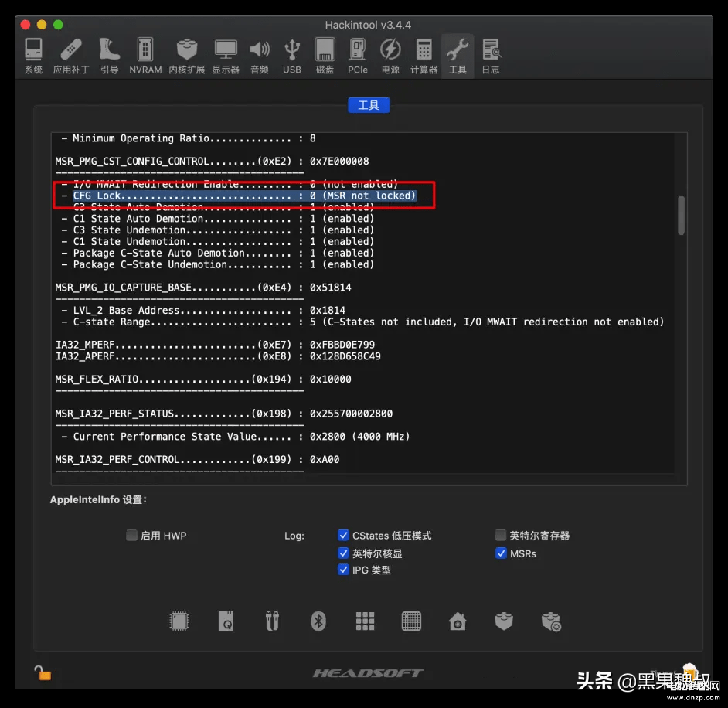
Task: Open the 音频 audio section
Action: [260, 56]
